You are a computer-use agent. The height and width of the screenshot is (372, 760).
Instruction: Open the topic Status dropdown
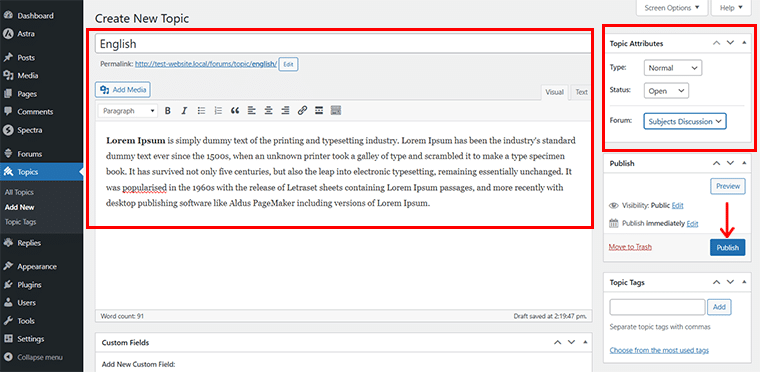tap(666, 91)
